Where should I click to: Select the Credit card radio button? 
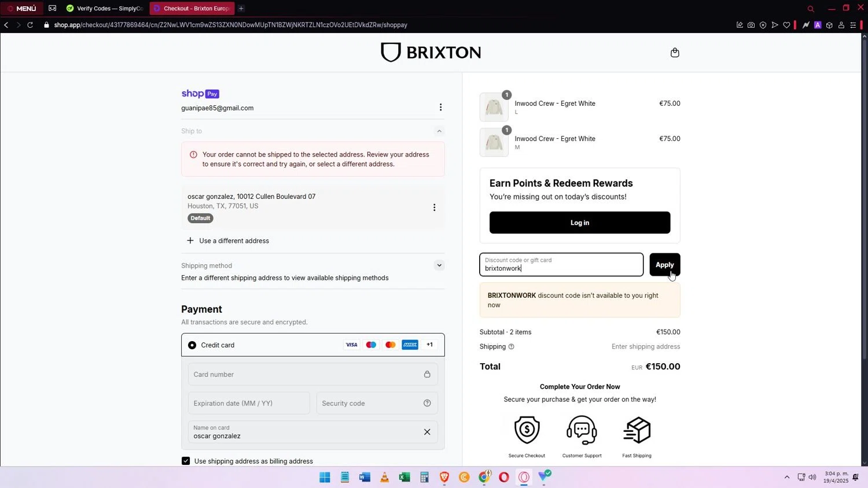(192, 345)
